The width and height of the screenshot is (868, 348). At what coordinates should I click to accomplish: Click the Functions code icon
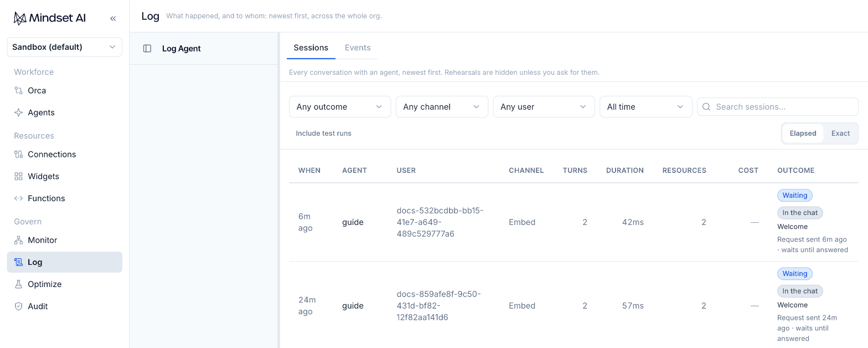pyautogui.click(x=18, y=198)
